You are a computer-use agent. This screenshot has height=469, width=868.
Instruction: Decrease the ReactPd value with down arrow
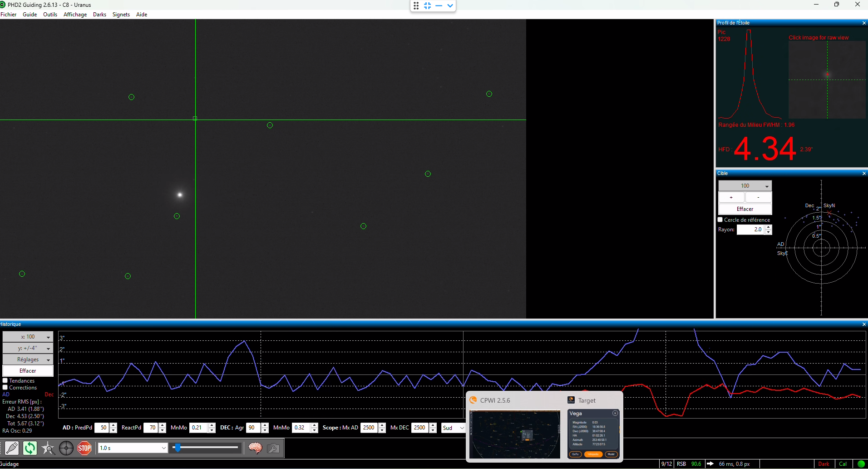pyautogui.click(x=163, y=430)
